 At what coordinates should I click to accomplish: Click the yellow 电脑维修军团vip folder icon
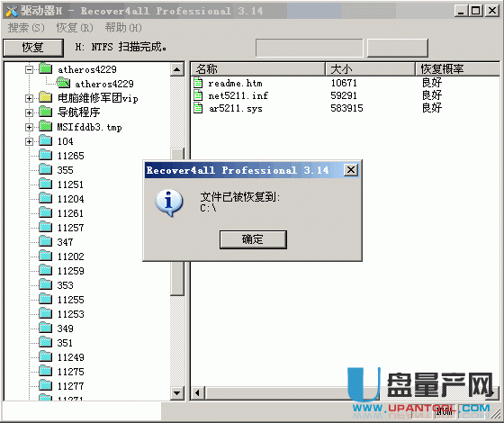[x=46, y=98]
